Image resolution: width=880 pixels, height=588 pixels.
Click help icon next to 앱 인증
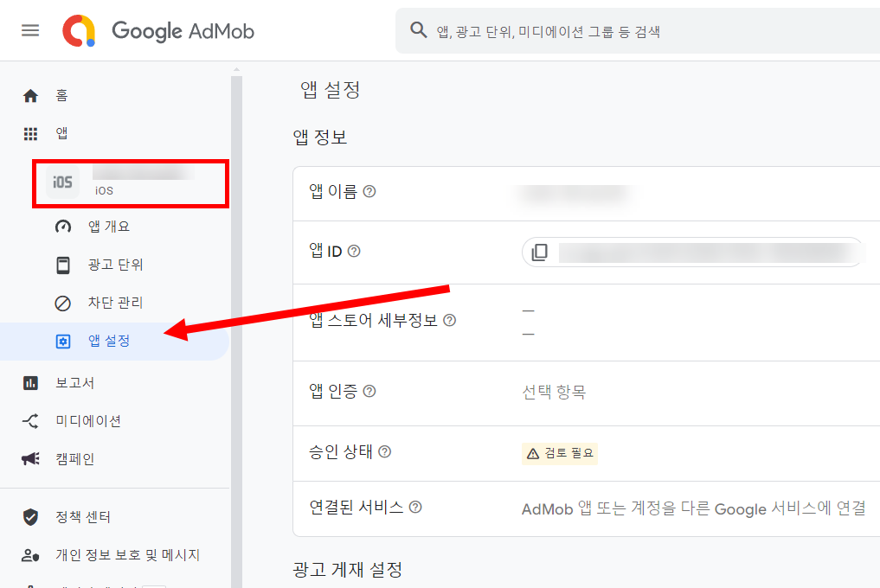369,391
